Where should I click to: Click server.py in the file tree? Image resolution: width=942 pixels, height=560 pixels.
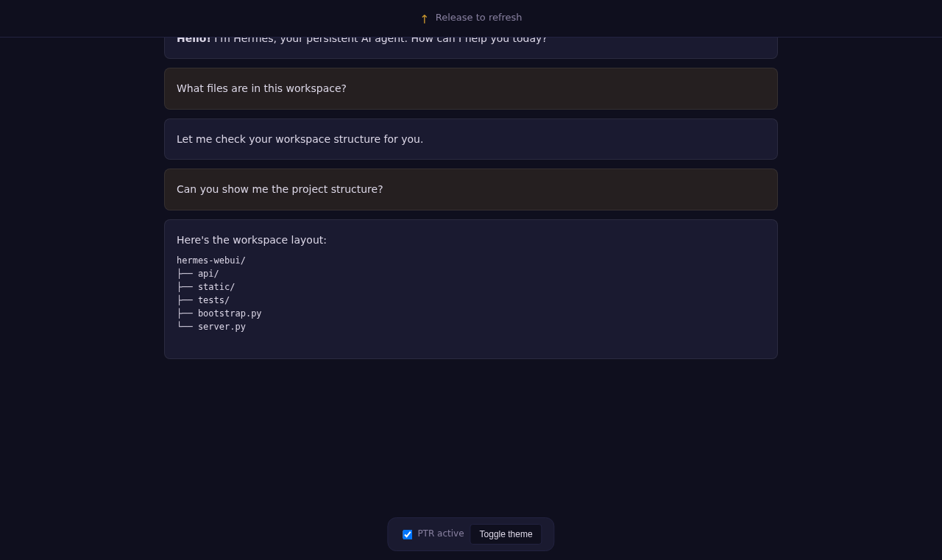[222, 327]
